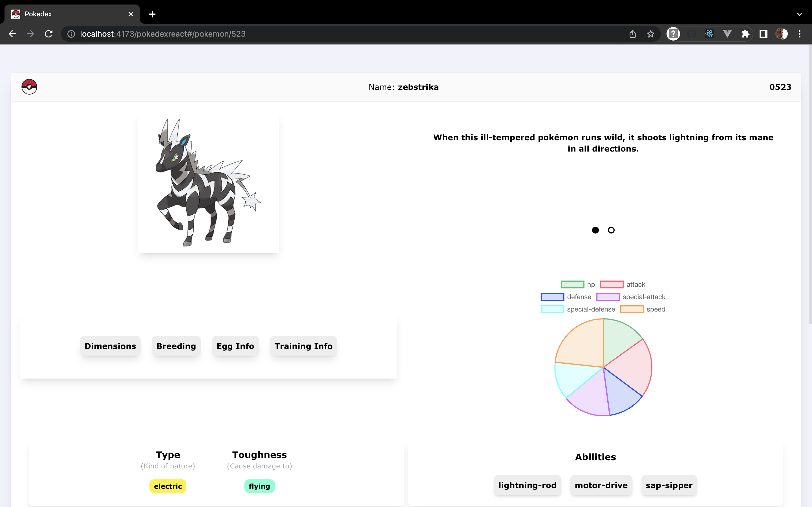Select the first description carousel dot
Screen dimensions: 812x507
coord(595,230)
